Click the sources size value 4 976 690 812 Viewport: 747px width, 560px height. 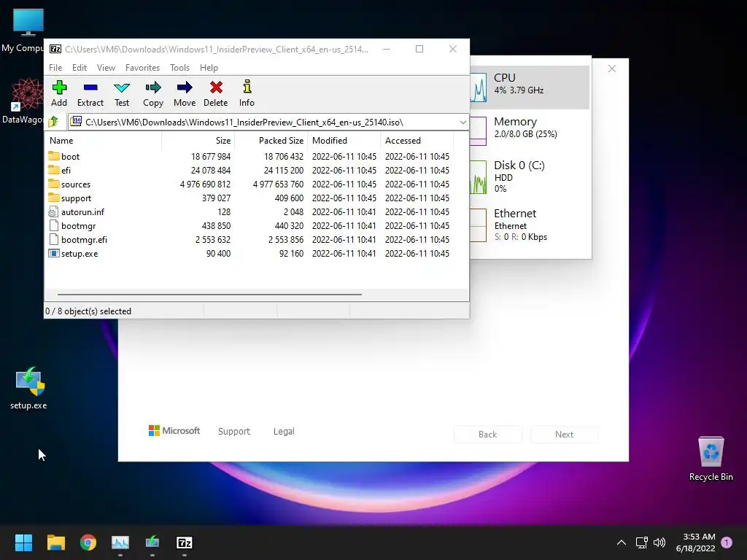point(205,184)
